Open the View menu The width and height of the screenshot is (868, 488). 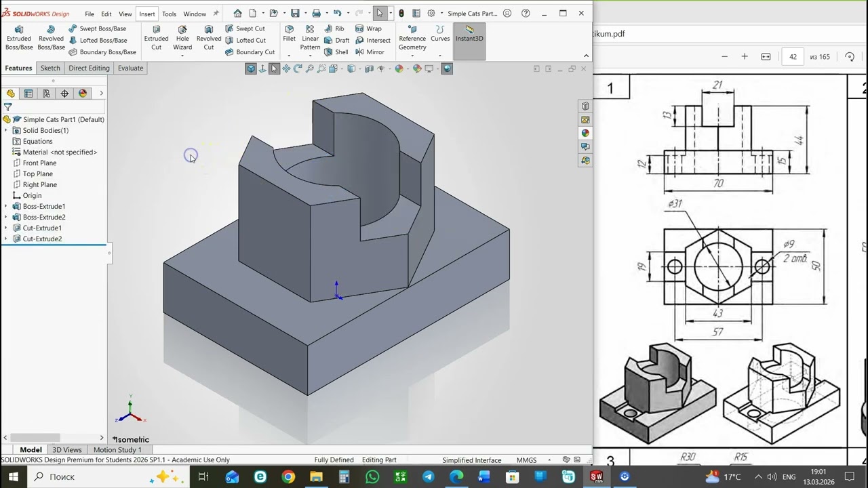click(125, 14)
